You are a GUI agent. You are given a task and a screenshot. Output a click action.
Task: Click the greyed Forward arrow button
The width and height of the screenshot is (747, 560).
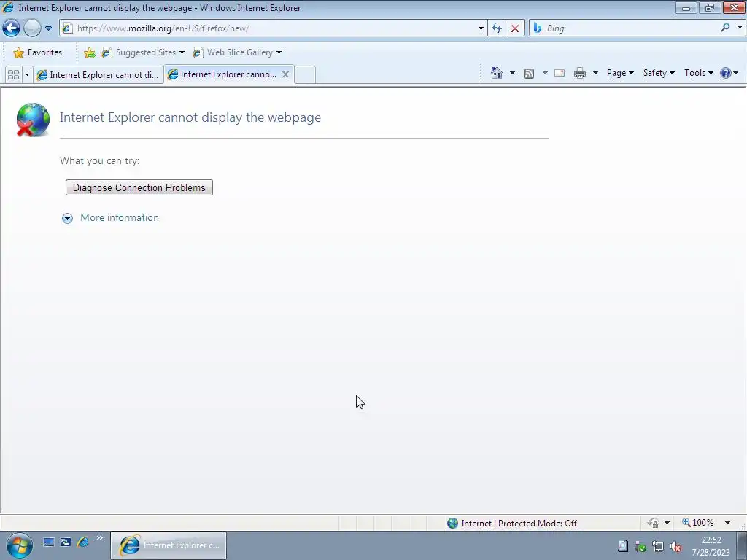click(32, 28)
